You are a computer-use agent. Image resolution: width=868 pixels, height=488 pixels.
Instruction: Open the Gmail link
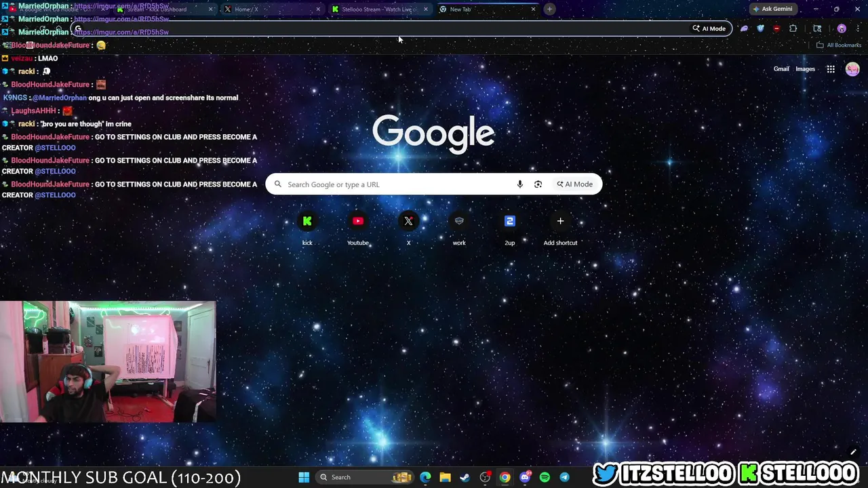tap(781, 69)
